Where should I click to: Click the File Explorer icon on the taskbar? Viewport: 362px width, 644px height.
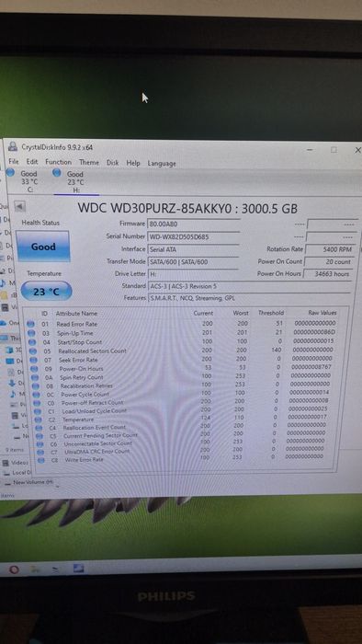pyautogui.click(x=36, y=569)
